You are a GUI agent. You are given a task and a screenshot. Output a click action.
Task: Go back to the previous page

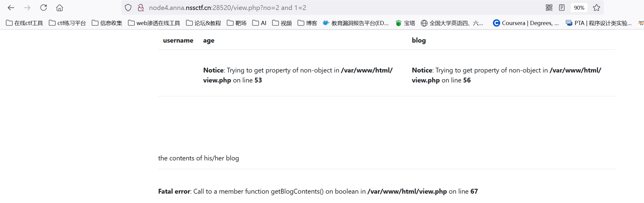tap(11, 8)
